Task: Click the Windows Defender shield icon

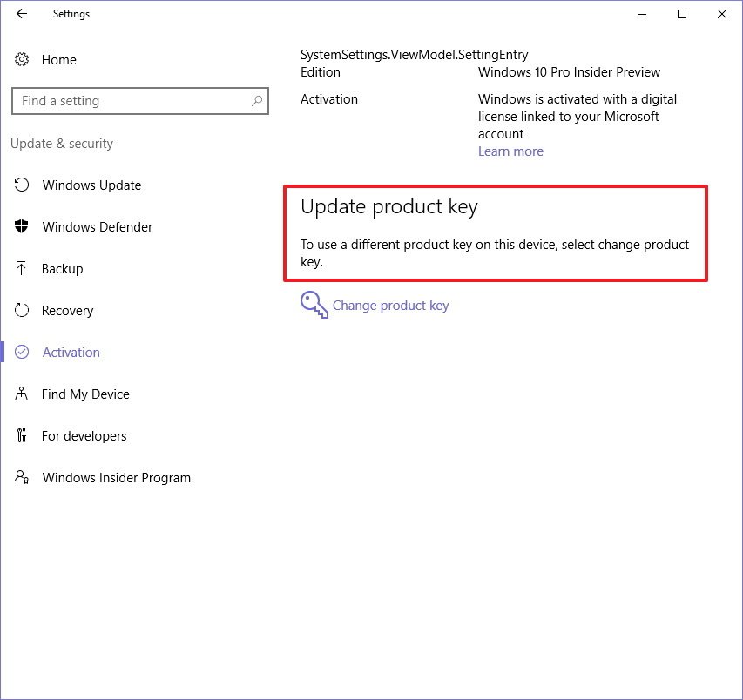Action: [x=23, y=227]
